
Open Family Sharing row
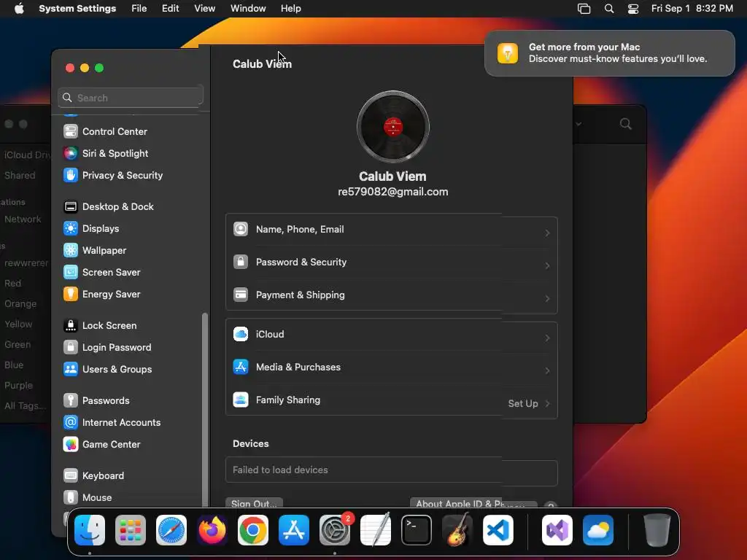tap(391, 401)
